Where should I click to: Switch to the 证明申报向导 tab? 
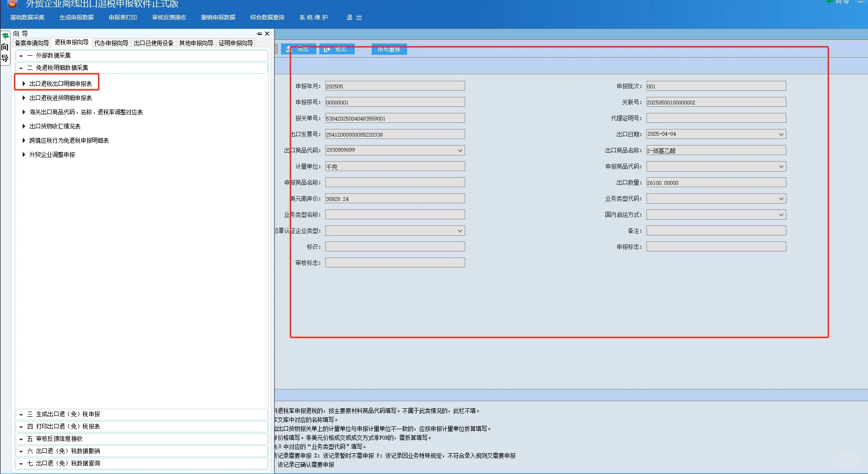click(x=236, y=43)
